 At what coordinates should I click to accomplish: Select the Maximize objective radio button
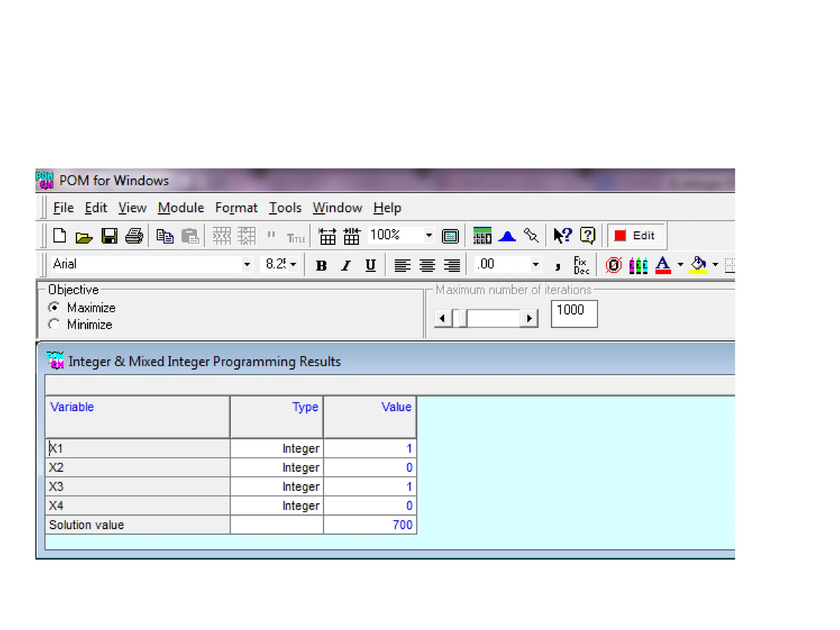[x=54, y=307]
